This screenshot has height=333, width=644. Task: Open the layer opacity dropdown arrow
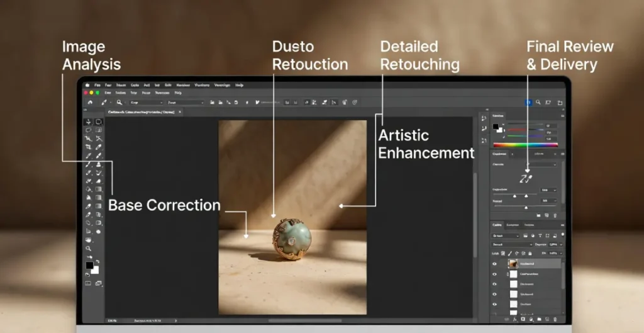pos(560,245)
